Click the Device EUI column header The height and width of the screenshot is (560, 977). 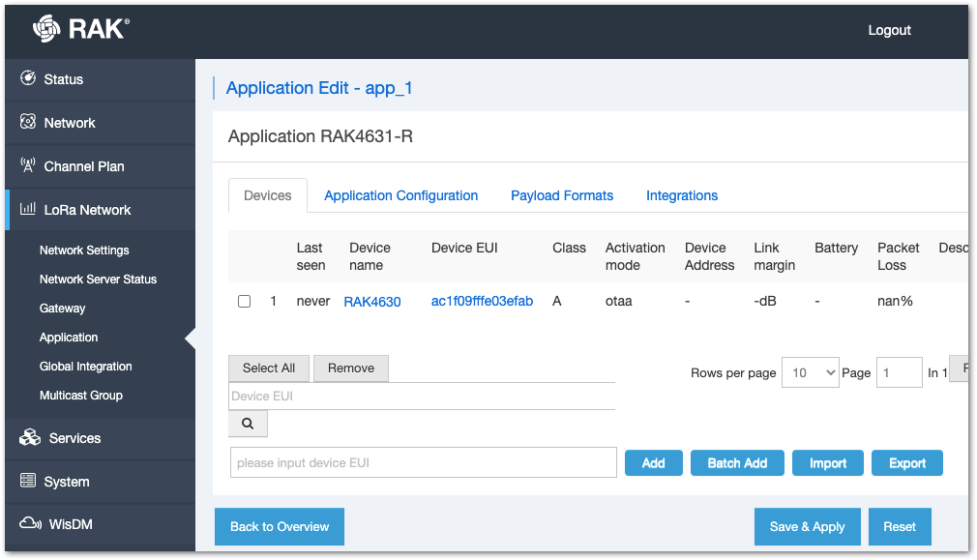464,248
